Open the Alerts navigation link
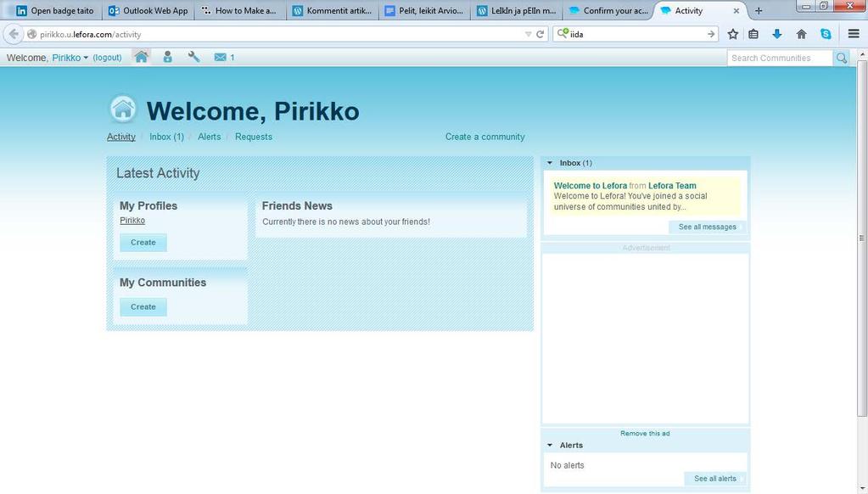Image resolution: width=868 pixels, height=494 pixels. coord(210,137)
